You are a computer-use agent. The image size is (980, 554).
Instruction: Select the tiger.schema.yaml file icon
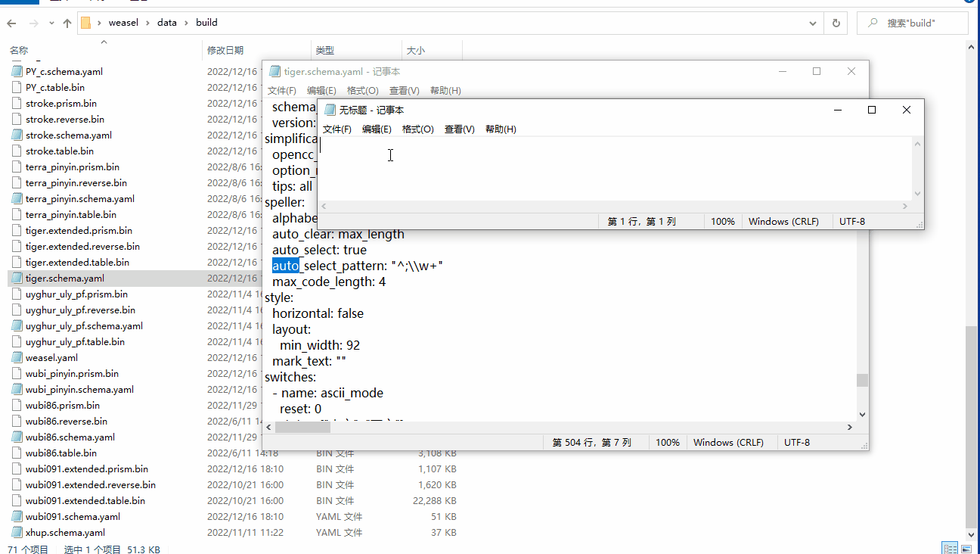click(17, 278)
